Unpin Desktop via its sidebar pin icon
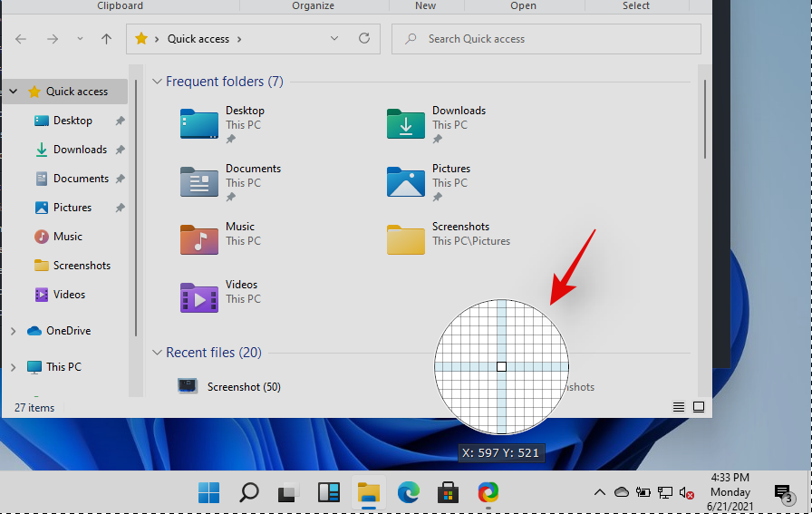 pos(121,121)
